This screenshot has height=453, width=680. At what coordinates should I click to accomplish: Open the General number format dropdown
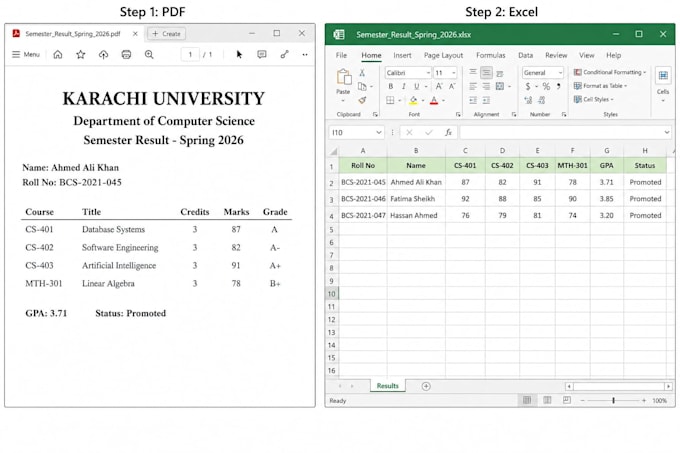coord(560,72)
